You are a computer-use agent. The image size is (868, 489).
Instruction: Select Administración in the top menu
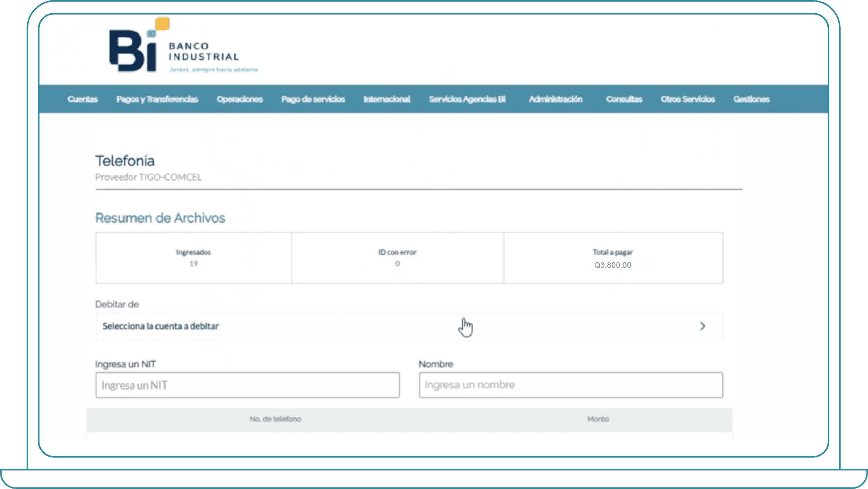pos(556,99)
